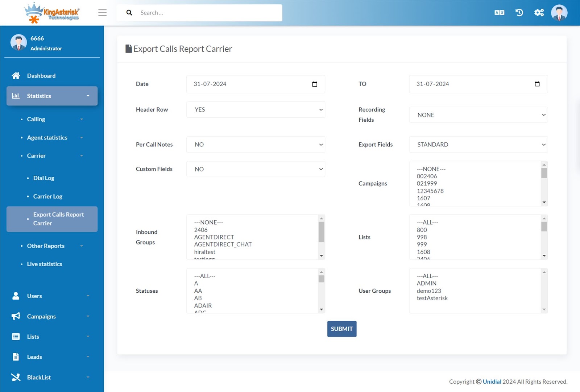Click the Leads document icon
This screenshot has width=580, height=392.
pyautogui.click(x=16, y=357)
